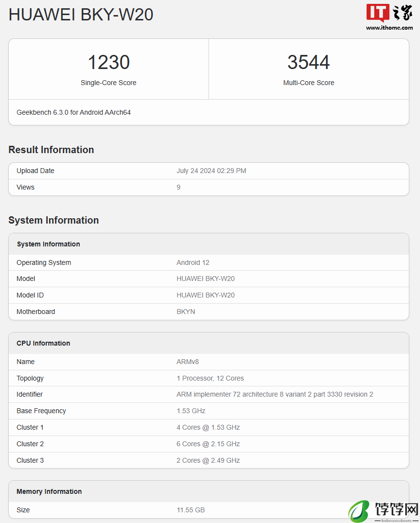
Task: Click the large 'System Information' section heading
Action: pyautogui.click(x=53, y=220)
